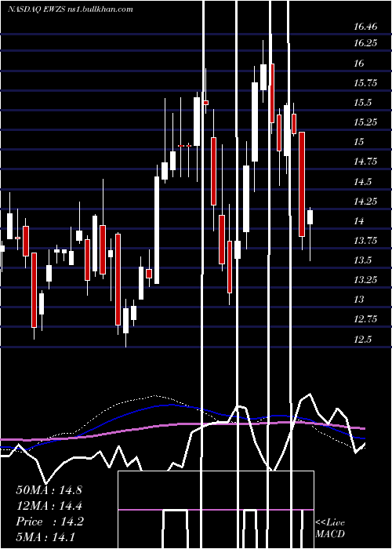Click the 14.5 price axis label
392x549 pixels.
(x=364, y=182)
